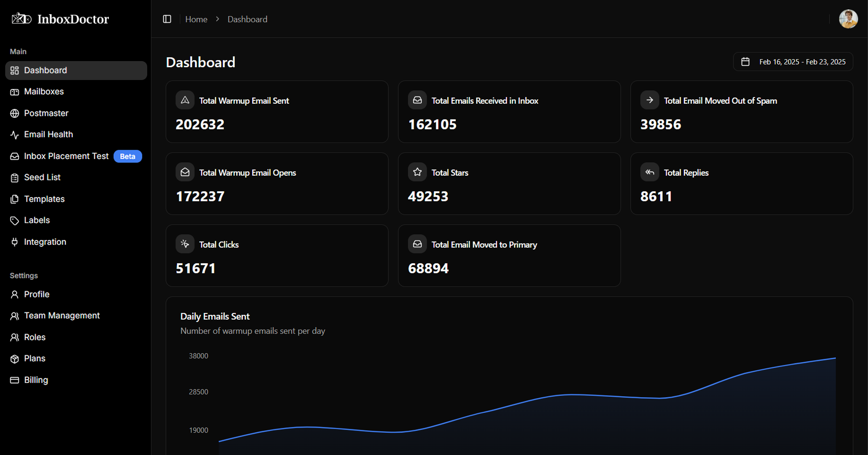Toggle the sidebar collapse button
Viewport: 868px width, 455px height.
point(167,19)
